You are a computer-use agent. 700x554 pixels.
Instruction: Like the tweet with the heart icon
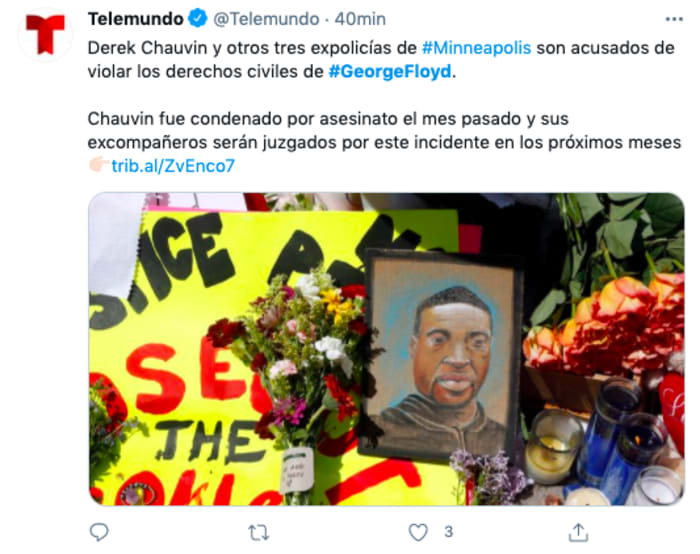click(x=418, y=532)
